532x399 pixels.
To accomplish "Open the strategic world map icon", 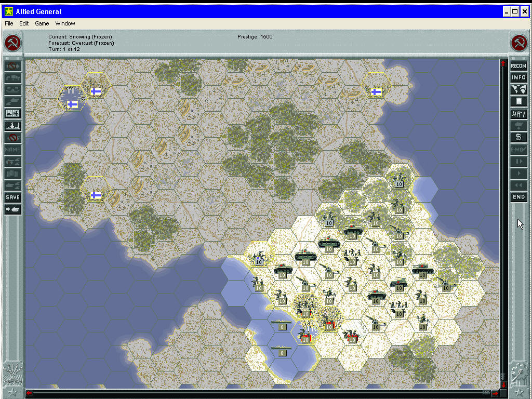I will point(518,89).
